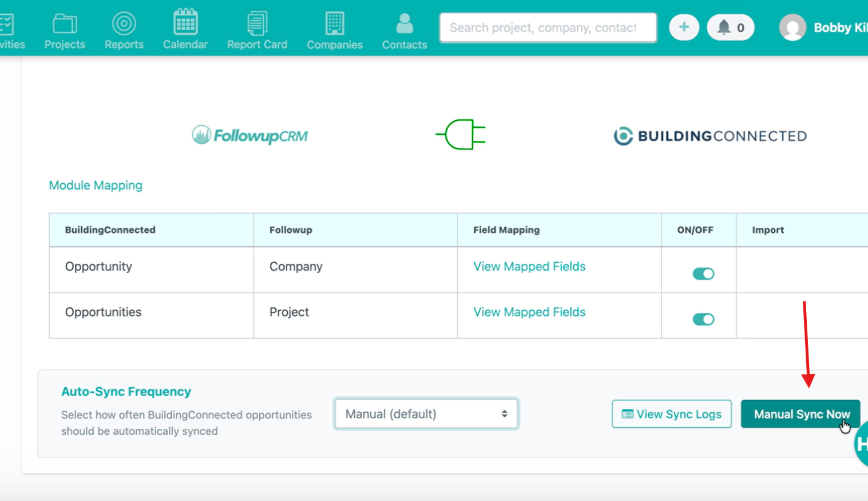Viewport: 868px width, 501px height.
Task: Focus the search project, company, contact field
Action: tap(548, 27)
